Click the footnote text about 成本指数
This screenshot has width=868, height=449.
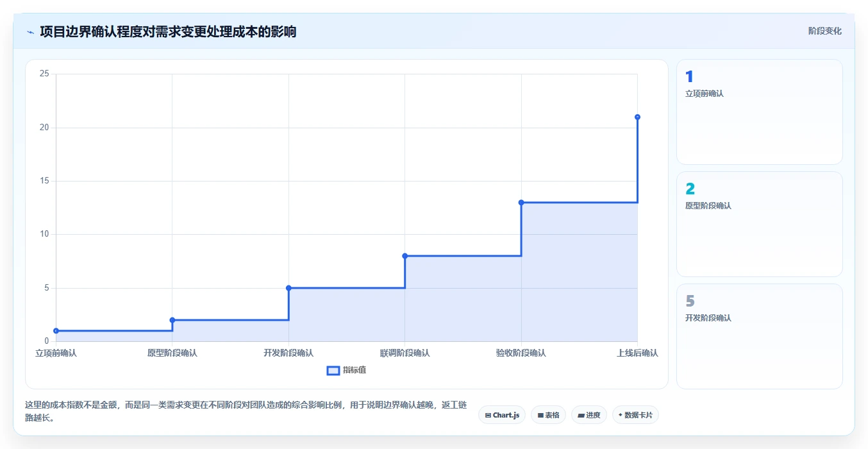[246, 411]
